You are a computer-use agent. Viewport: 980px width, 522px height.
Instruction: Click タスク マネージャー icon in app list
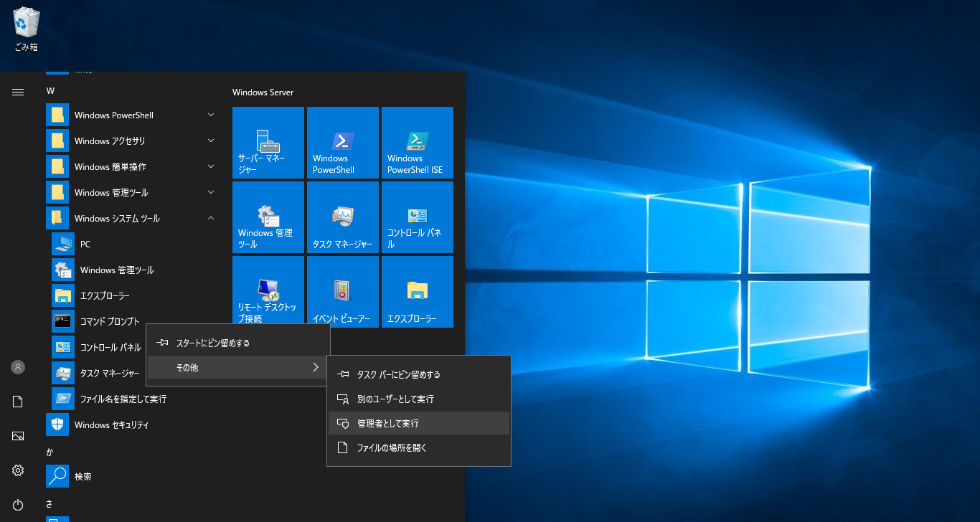point(63,374)
